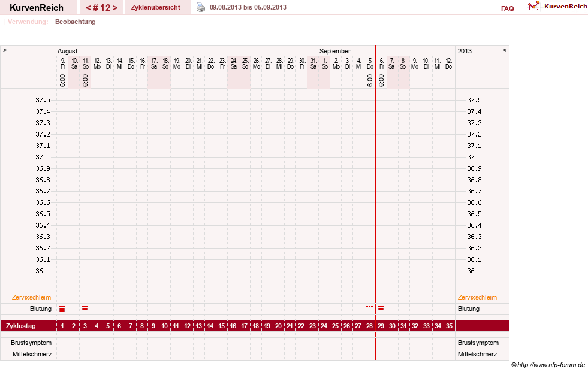
Task: Click the 6:00 time under 6. Fr
Action: (x=381, y=80)
